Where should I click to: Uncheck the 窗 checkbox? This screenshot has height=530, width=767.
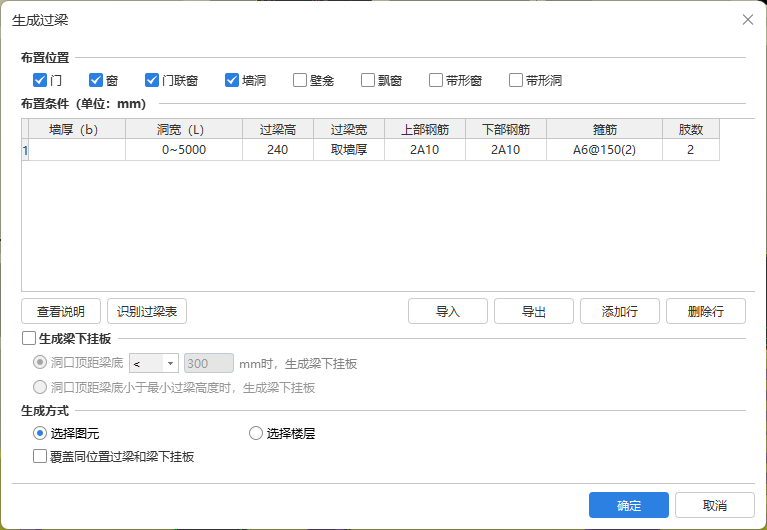coord(96,80)
